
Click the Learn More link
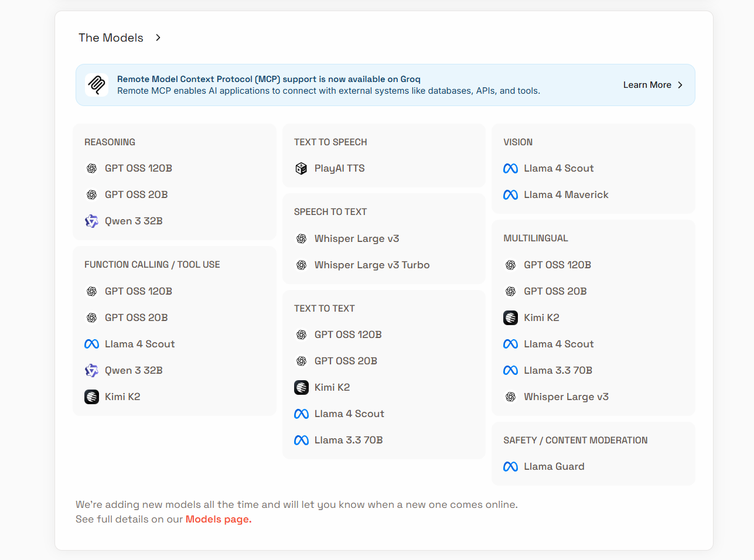(647, 85)
